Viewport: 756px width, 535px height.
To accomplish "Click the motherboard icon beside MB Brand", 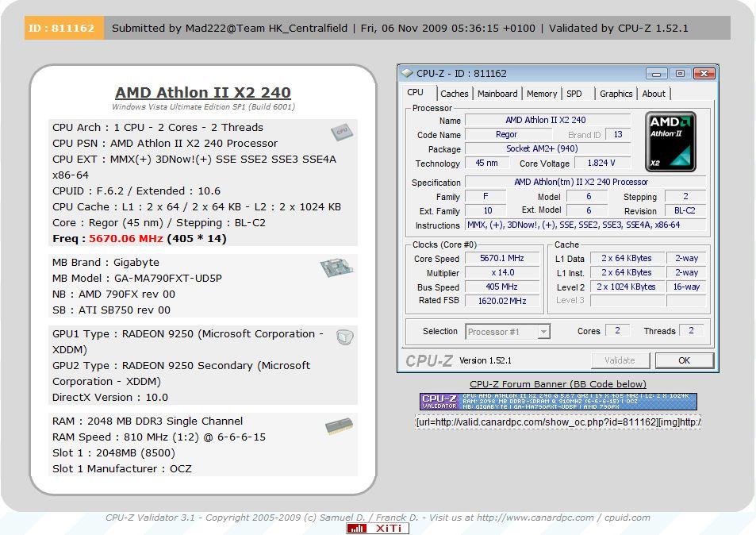I will 336,267.
